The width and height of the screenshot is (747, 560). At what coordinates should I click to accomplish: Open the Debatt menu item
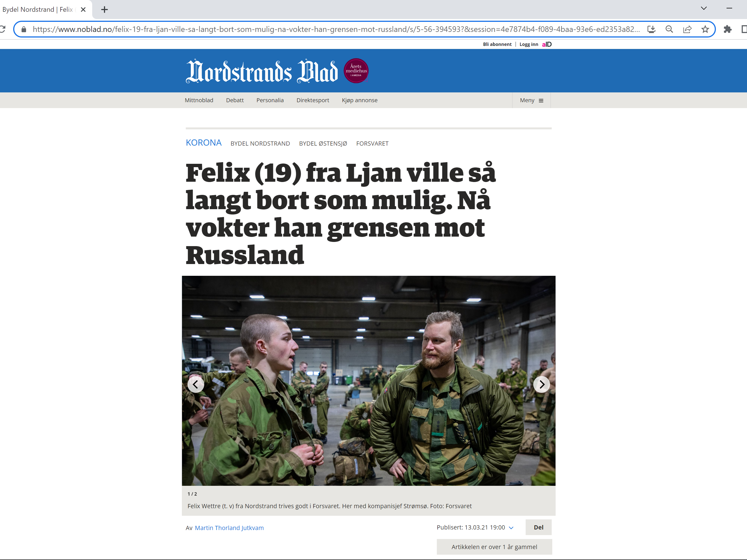tap(235, 100)
